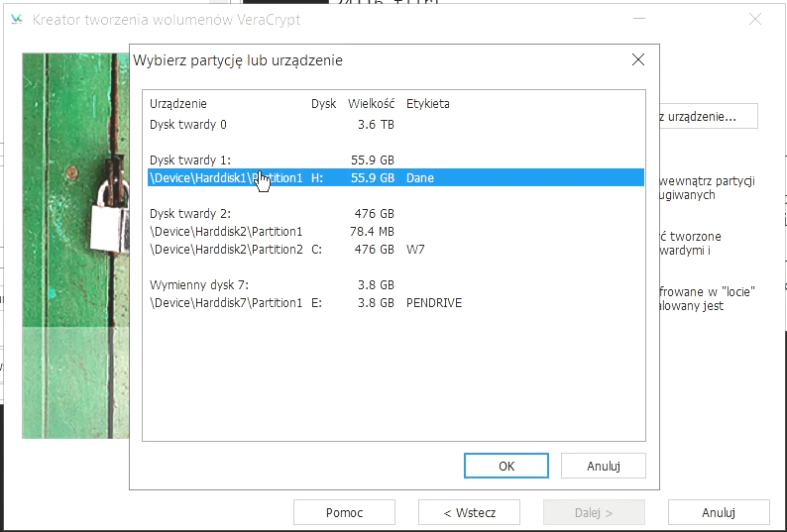
Task: Select the 'Dysk twardy 2:' row
Action: (x=395, y=214)
